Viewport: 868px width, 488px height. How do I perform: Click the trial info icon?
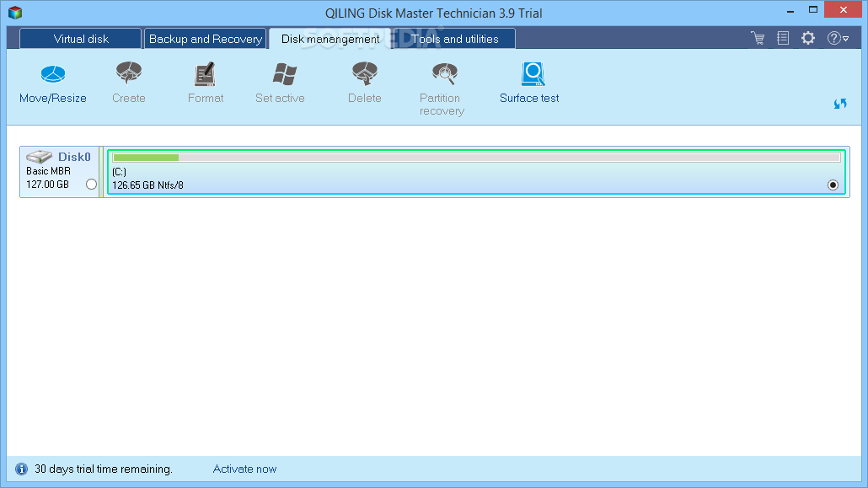tap(22, 469)
